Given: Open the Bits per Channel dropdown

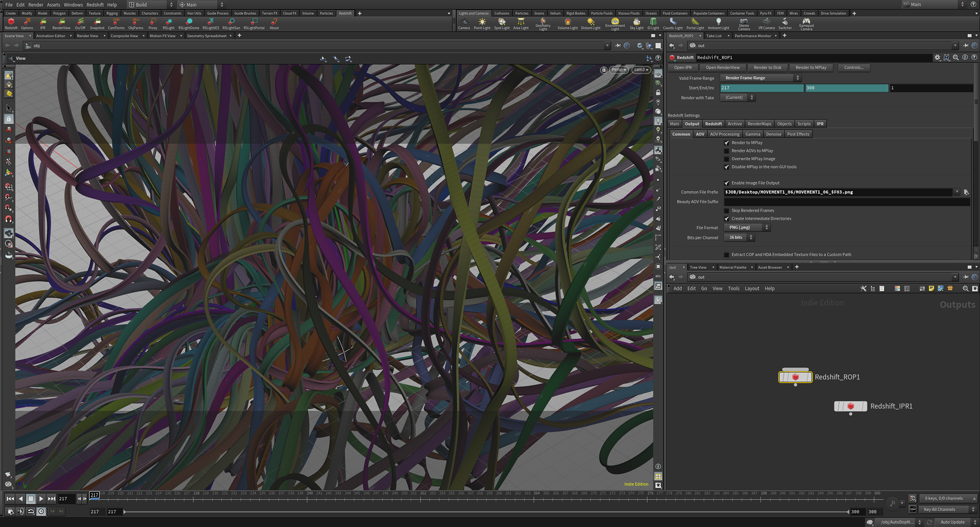Looking at the screenshot, I should pos(739,237).
